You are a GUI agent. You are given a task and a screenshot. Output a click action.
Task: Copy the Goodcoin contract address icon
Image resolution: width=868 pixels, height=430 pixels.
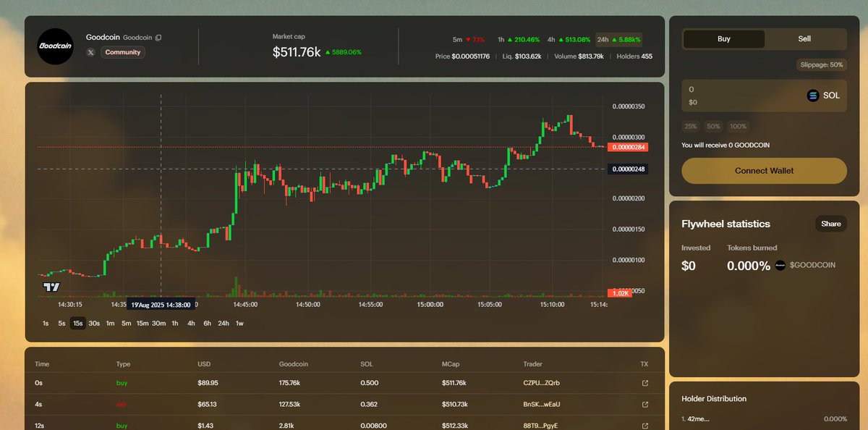[159, 37]
